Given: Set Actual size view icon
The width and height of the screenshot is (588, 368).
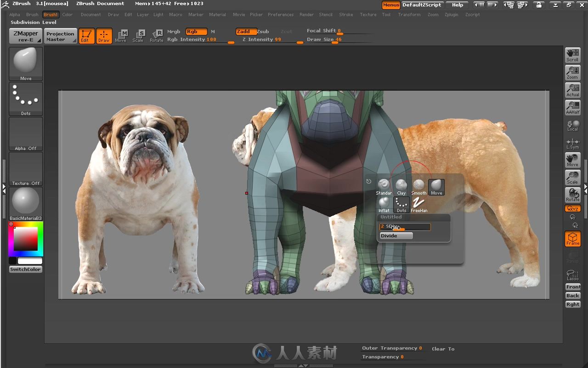Looking at the screenshot, I should 573,90.
